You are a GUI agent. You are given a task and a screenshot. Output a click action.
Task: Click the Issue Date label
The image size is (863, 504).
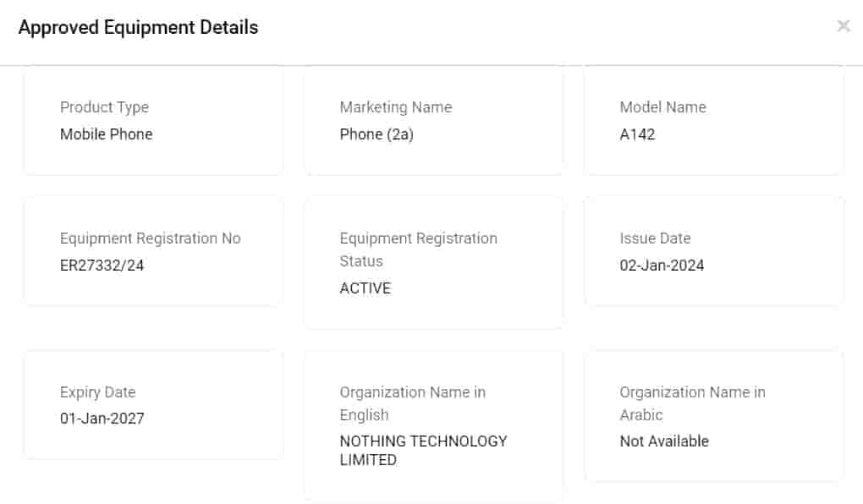point(655,238)
